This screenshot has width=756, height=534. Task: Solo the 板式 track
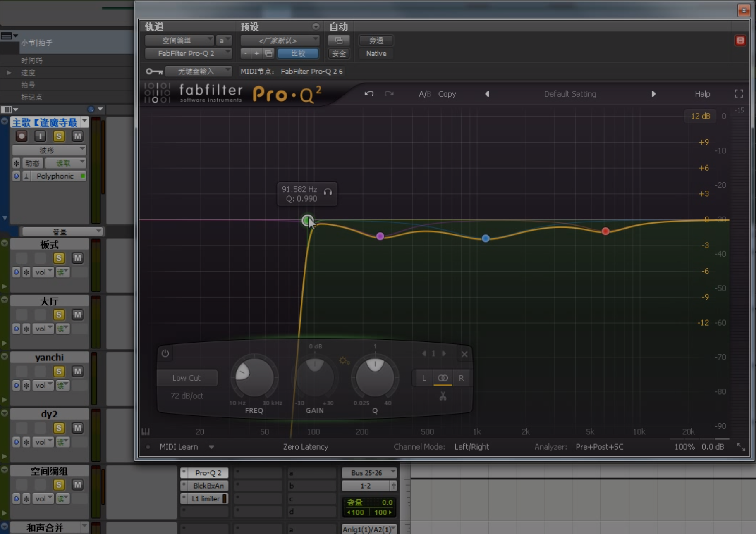(x=59, y=258)
